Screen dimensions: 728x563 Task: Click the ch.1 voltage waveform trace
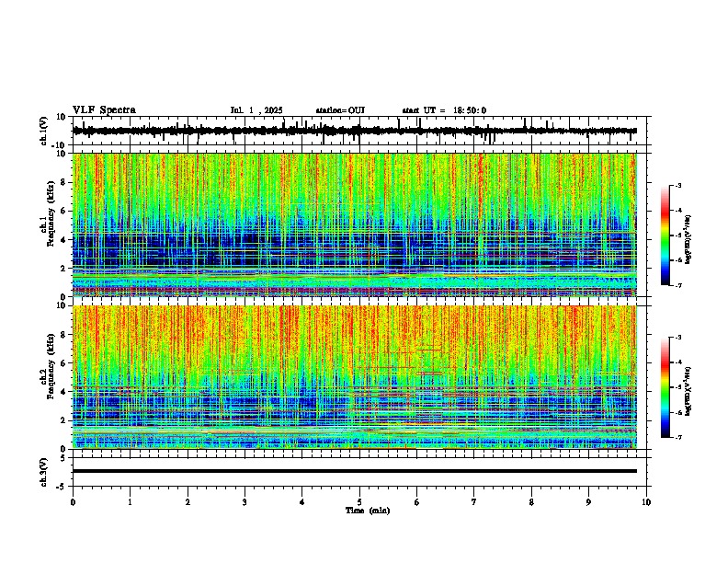tap(354, 131)
